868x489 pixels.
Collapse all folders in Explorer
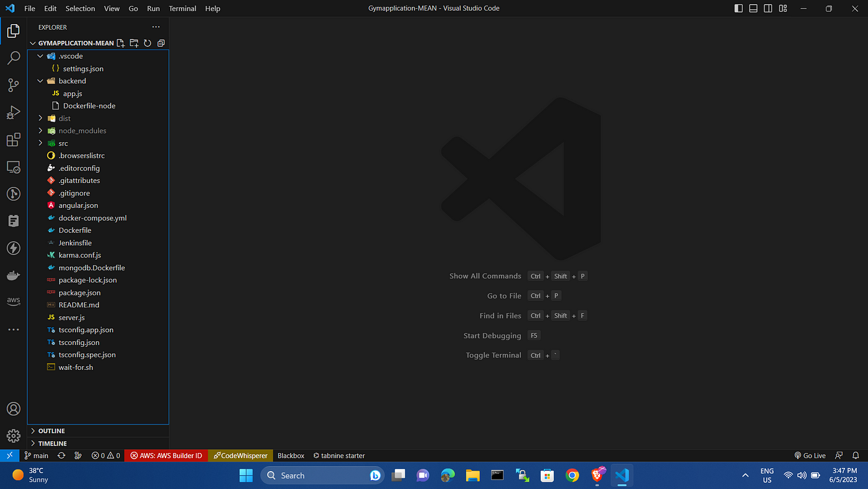tap(161, 43)
